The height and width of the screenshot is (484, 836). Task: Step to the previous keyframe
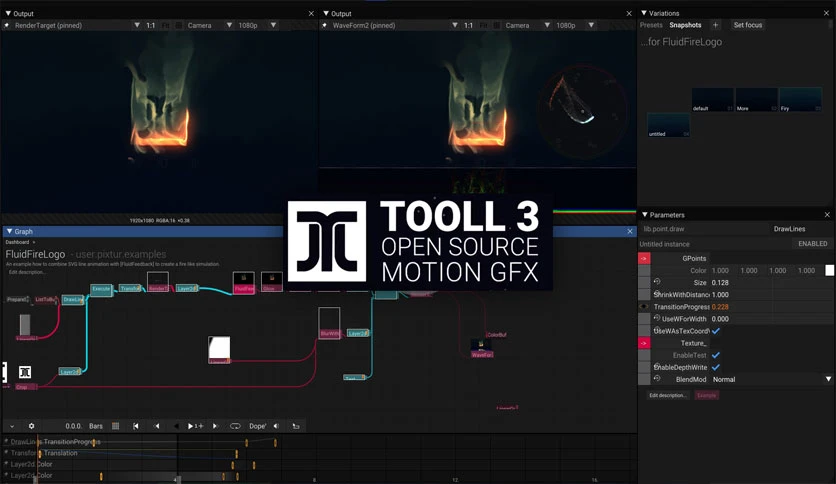(x=156, y=426)
